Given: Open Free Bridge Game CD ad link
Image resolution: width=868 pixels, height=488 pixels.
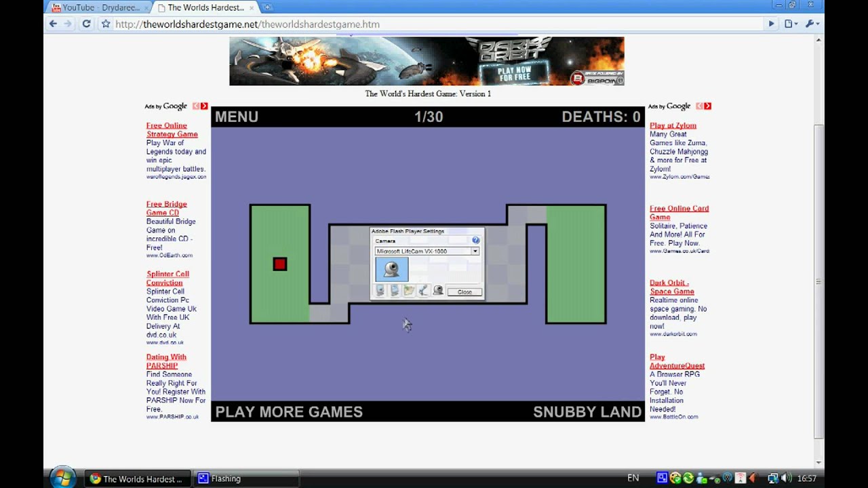Looking at the screenshot, I should click(166, 208).
